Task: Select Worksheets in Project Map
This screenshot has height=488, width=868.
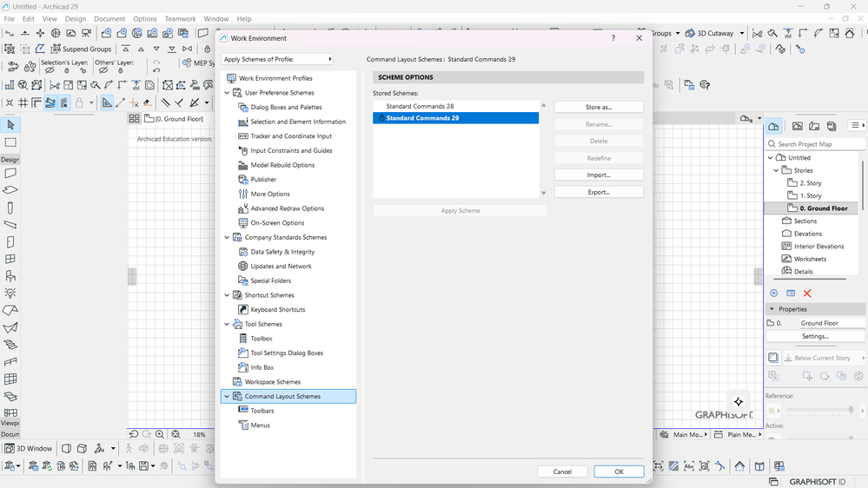Action: click(x=810, y=259)
